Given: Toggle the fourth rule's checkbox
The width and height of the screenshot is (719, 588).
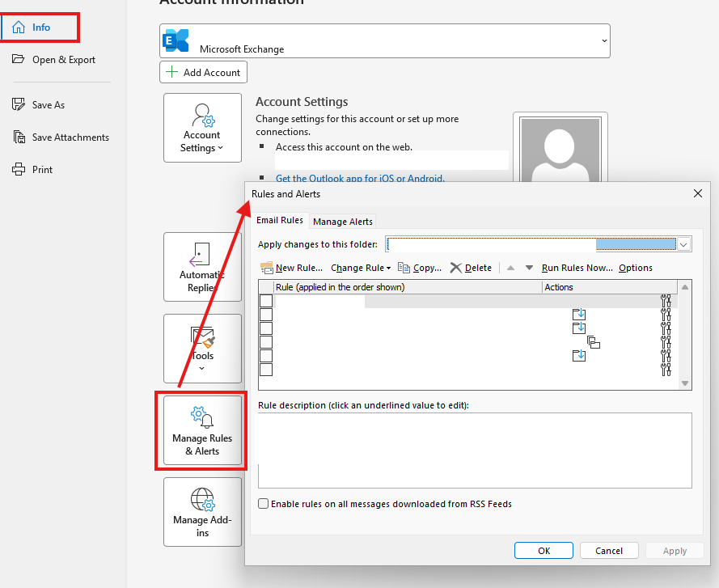Looking at the screenshot, I should coord(266,342).
